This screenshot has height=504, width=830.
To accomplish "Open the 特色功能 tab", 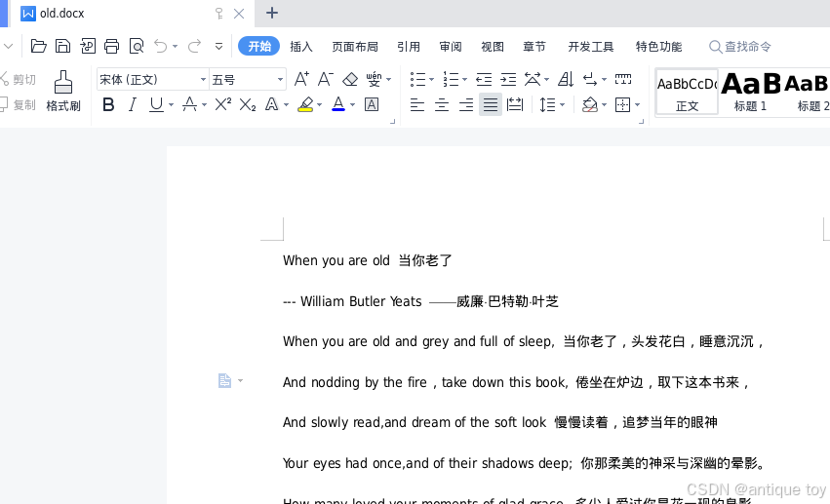I will coord(658,47).
